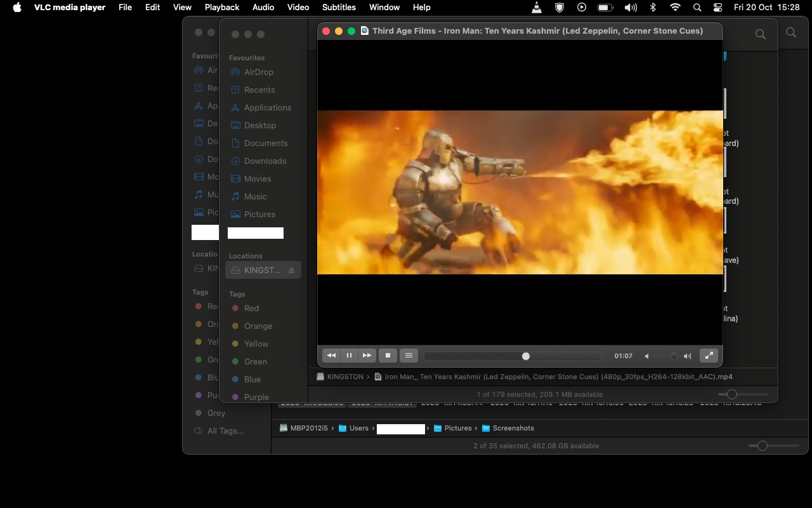This screenshot has width=812, height=508.
Task: Open the Subtitles menu
Action: (339, 8)
